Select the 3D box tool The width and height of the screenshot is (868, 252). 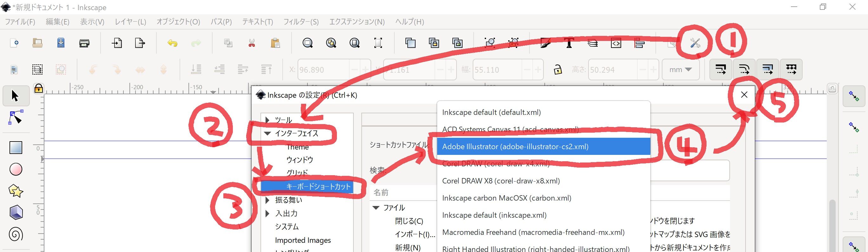pos(16,213)
